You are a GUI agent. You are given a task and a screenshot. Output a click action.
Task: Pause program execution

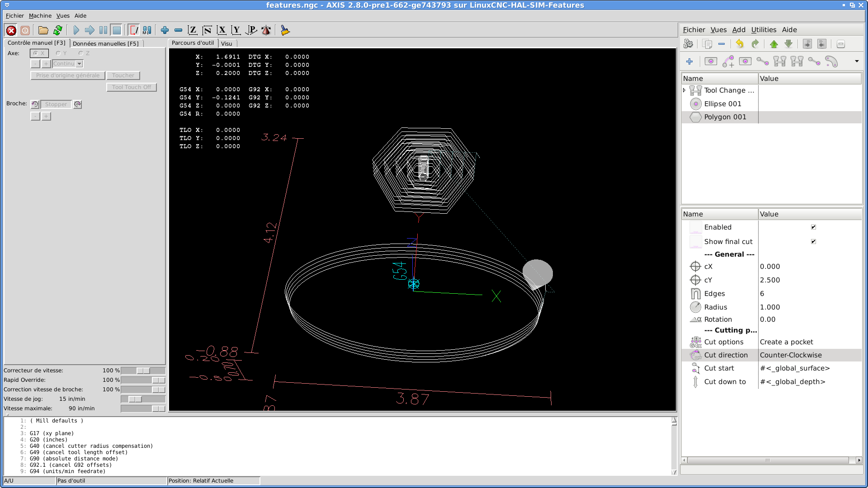[103, 30]
